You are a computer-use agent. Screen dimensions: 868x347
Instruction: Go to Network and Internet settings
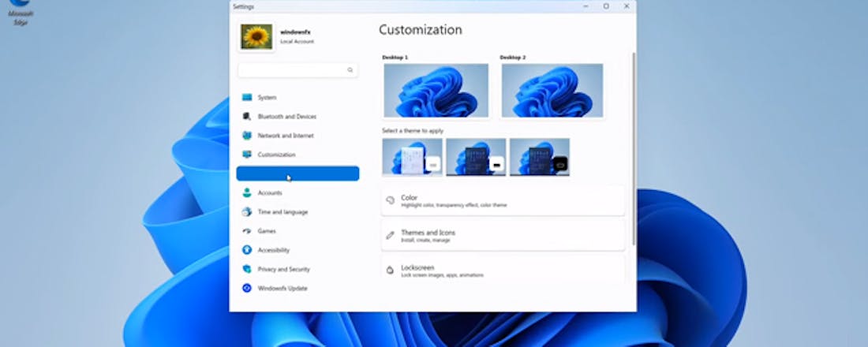pos(297,136)
